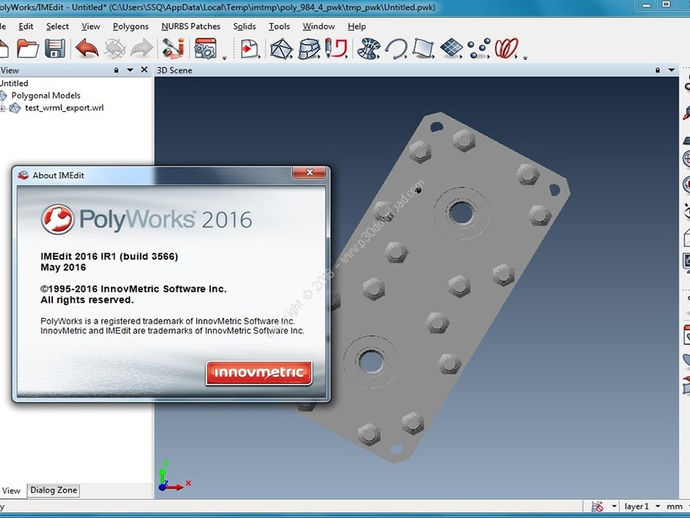Click the 'All rights reserved.' text

(87, 300)
